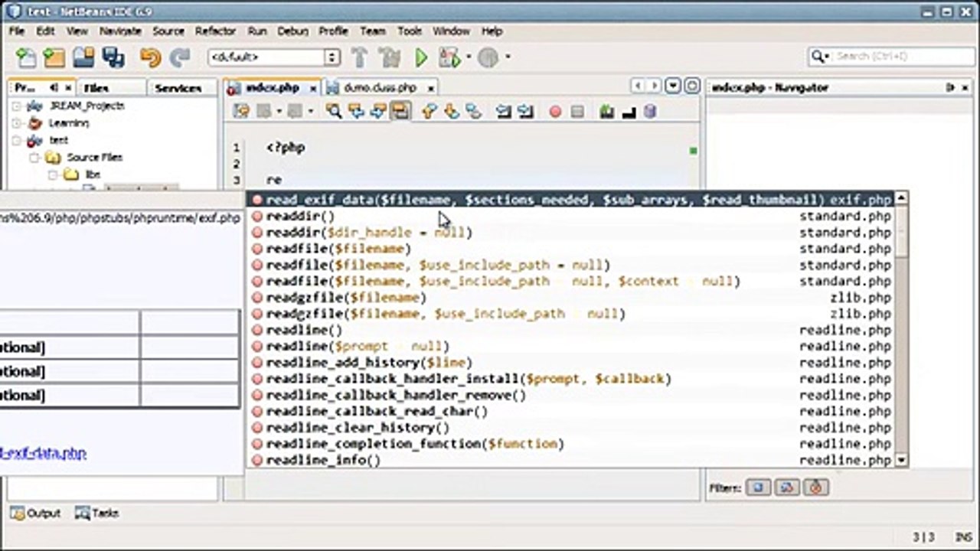Image resolution: width=980 pixels, height=551 pixels.
Task: Click the purple cylinder icon in editor toolbar
Action: click(x=650, y=112)
